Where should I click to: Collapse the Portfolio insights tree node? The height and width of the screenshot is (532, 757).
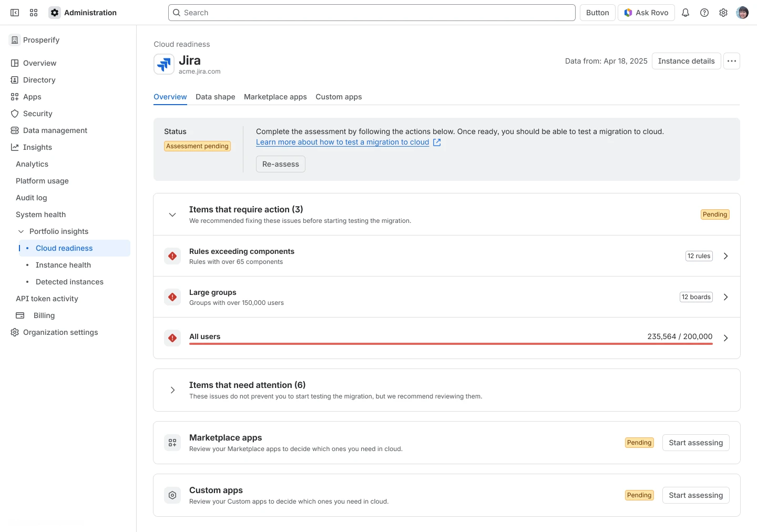(x=21, y=231)
